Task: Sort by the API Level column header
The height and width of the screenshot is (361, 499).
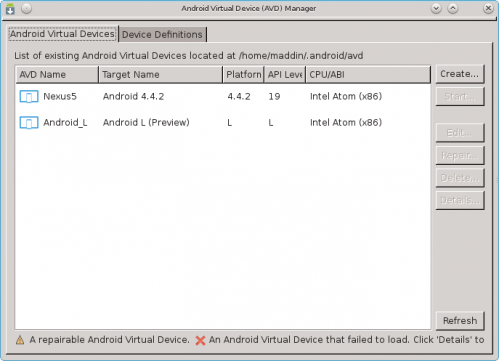Action: [x=285, y=74]
